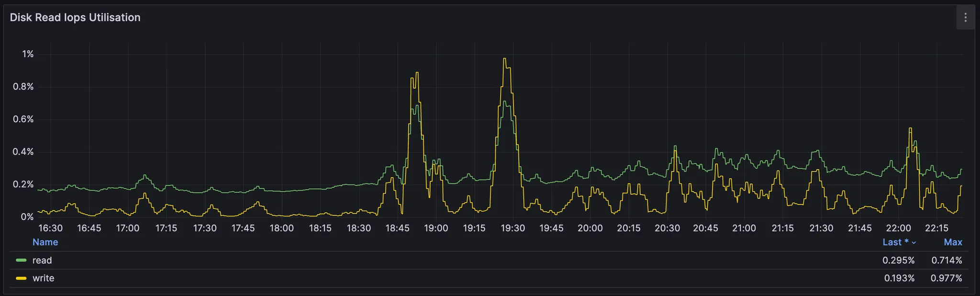This screenshot has width=980, height=296.
Task: Click the 20:00 time axis label
Action: [590, 228]
